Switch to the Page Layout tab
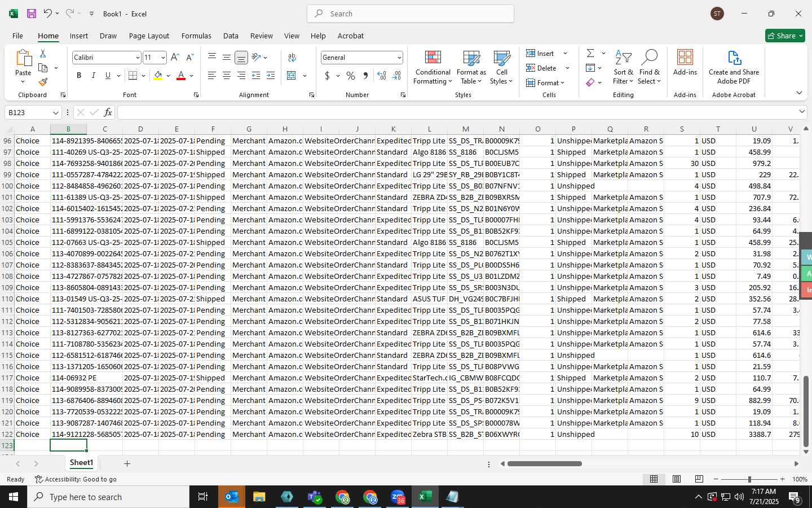Image resolution: width=812 pixels, height=508 pixels. [x=149, y=36]
